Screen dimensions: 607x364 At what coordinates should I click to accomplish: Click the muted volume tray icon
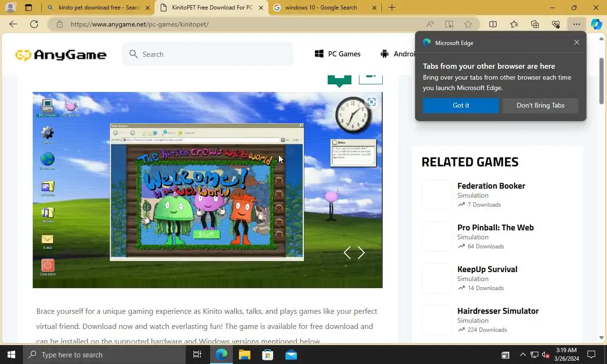[545, 355]
